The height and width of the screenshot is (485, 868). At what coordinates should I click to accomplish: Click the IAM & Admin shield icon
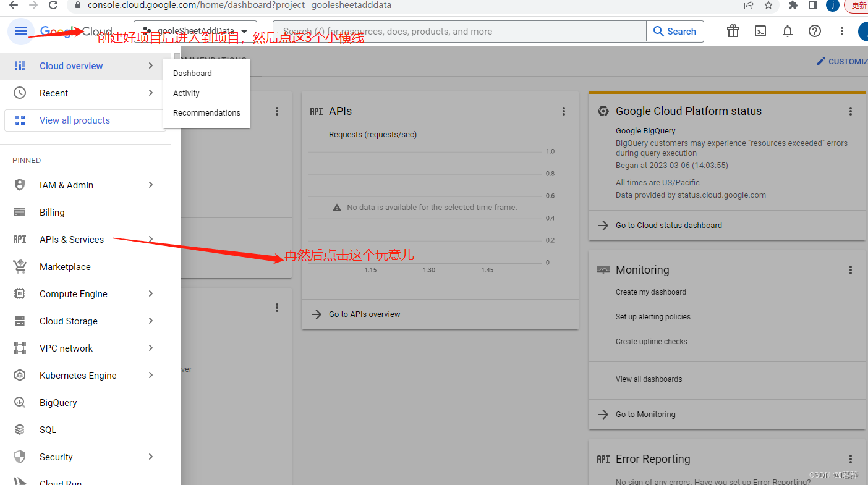[20, 185]
